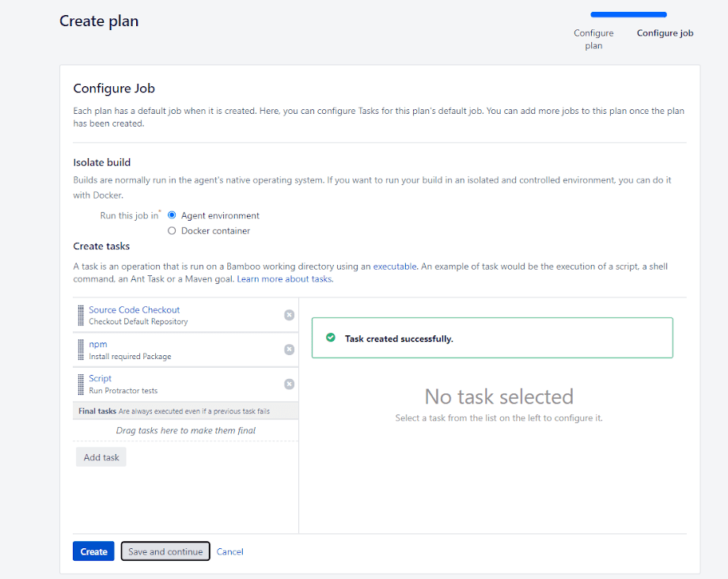This screenshot has width=728, height=579.
Task: Click the Add task button
Action: click(101, 457)
